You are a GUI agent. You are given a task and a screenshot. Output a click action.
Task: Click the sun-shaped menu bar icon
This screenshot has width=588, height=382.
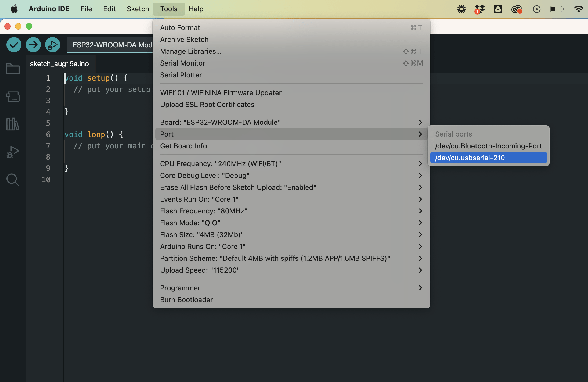click(461, 9)
